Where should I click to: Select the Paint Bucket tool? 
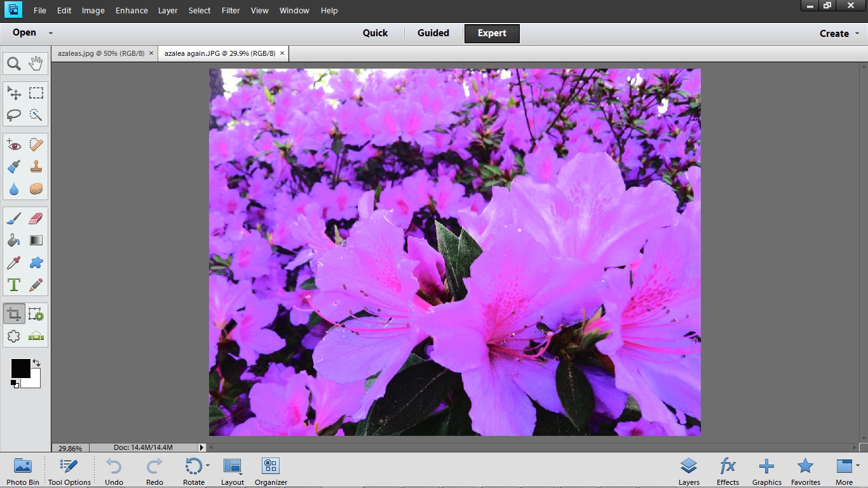coord(14,241)
